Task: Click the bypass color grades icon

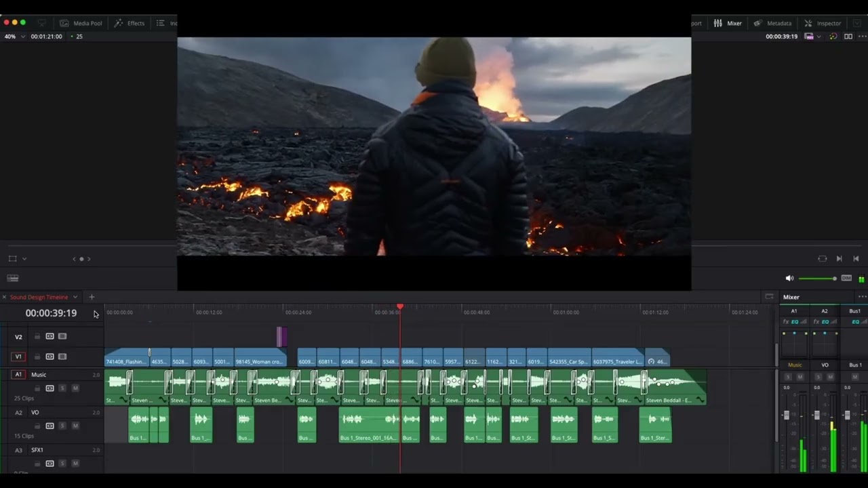Action: (833, 37)
